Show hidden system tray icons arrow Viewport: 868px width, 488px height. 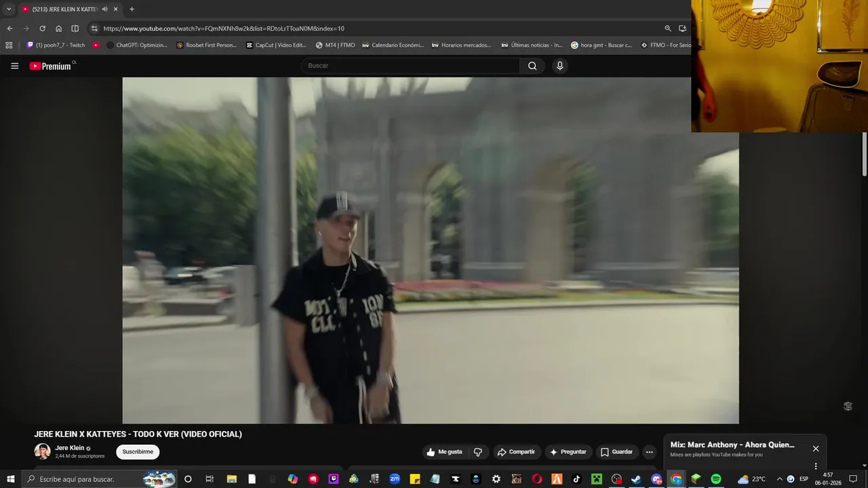779,479
